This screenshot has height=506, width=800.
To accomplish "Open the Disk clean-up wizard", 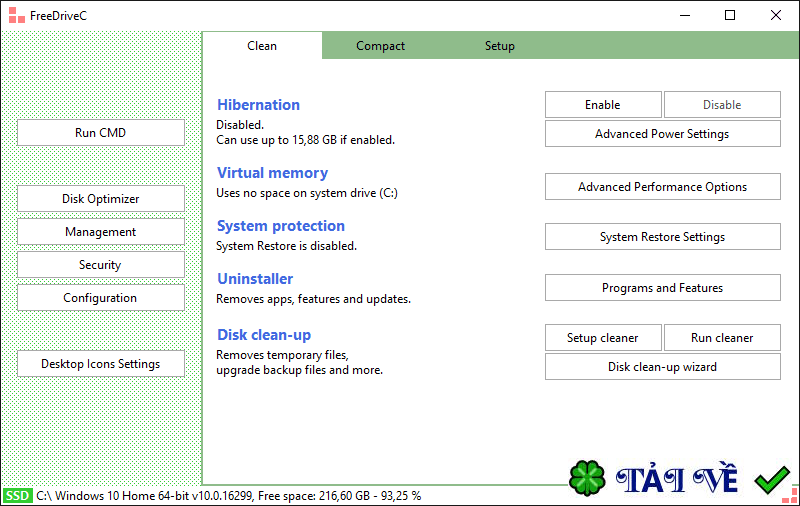I will (662, 367).
